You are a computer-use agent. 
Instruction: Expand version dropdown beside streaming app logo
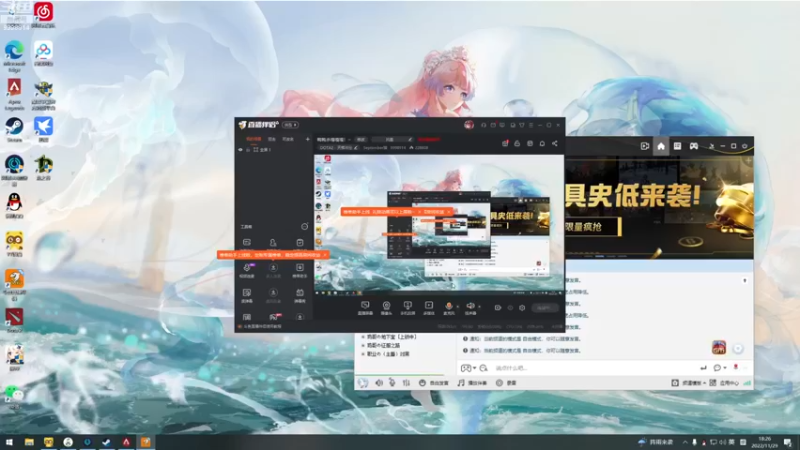(291, 125)
